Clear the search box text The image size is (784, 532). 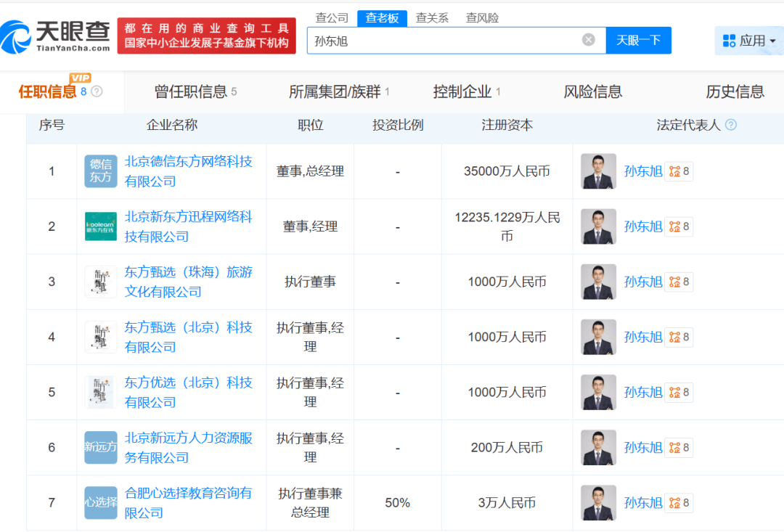point(589,40)
